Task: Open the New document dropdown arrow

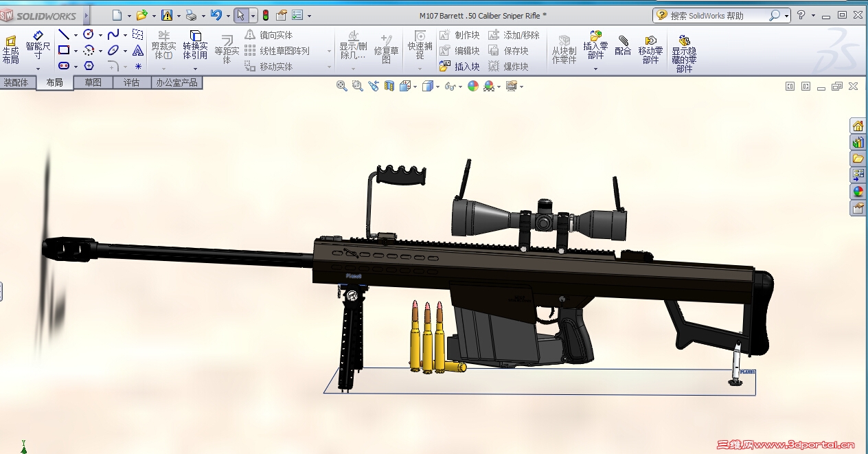Action: coord(129,16)
